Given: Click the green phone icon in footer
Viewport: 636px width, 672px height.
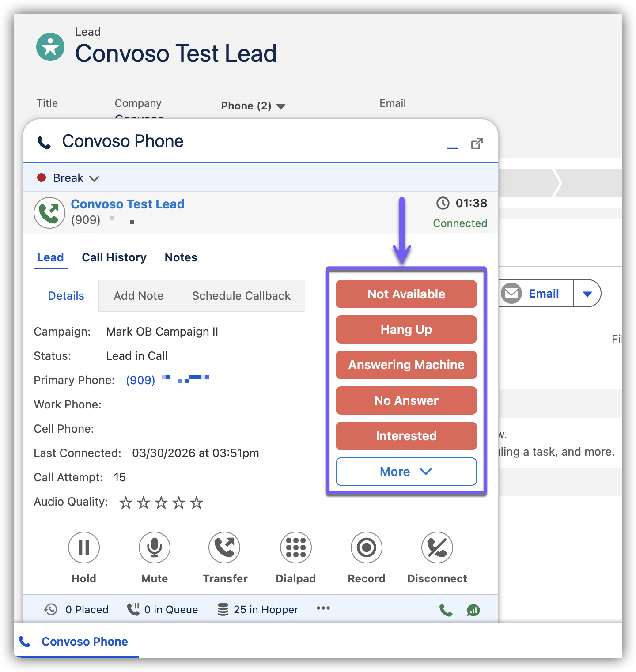Looking at the screenshot, I should pyautogui.click(x=446, y=610).
